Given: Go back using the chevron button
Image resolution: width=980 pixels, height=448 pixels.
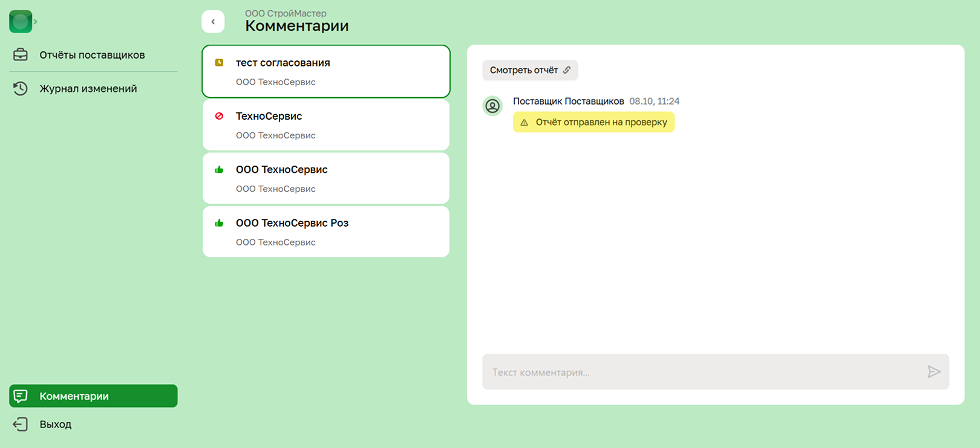Looking at the screenshot, I should pyautogui.click(x=213, y=22).
